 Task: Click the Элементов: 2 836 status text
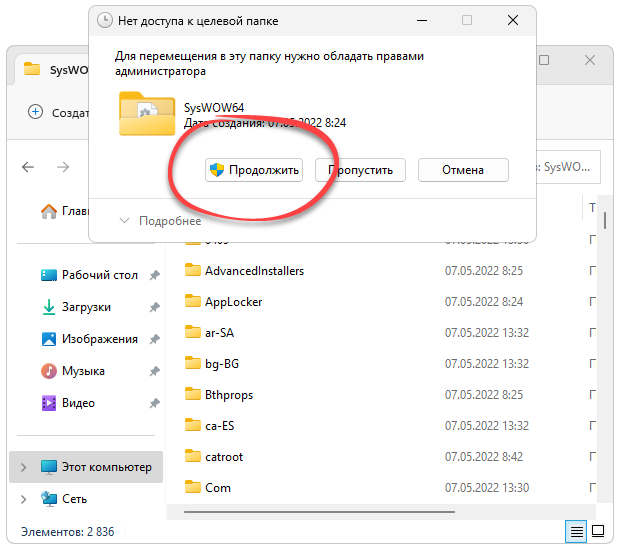click(67, 532)
